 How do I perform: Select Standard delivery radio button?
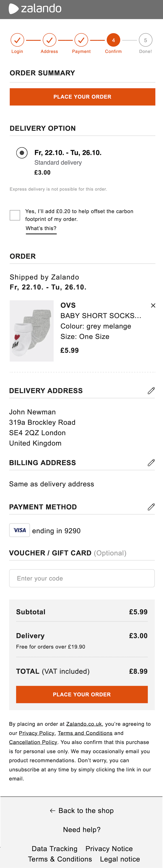[x=22, y=153]
